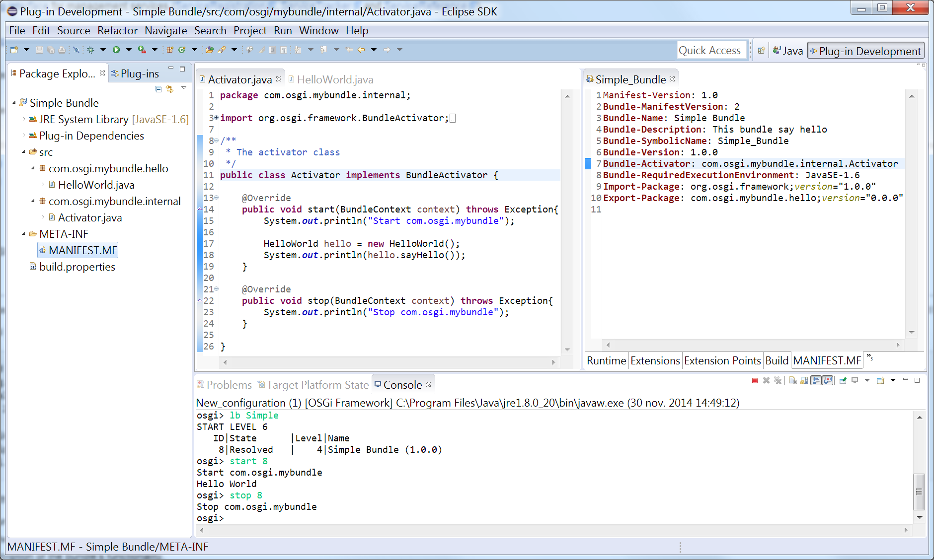Open the File menu

17,30
